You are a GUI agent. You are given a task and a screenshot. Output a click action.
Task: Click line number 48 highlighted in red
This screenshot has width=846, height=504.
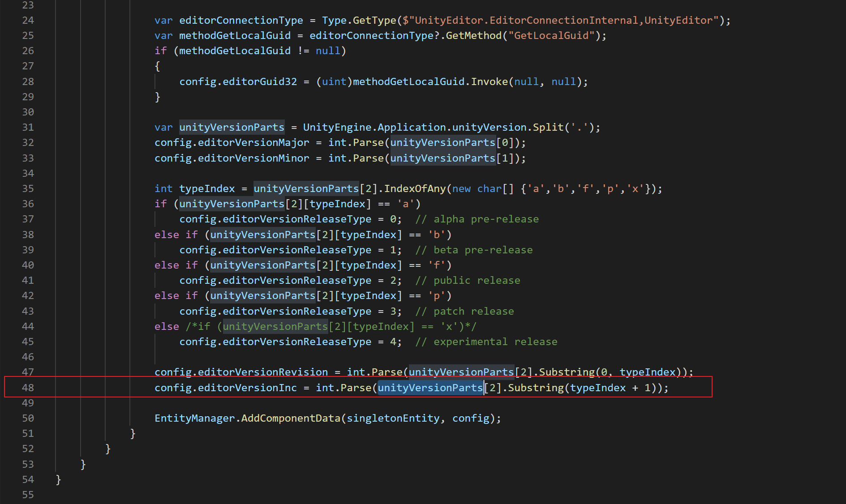click(x=28, y=388)
